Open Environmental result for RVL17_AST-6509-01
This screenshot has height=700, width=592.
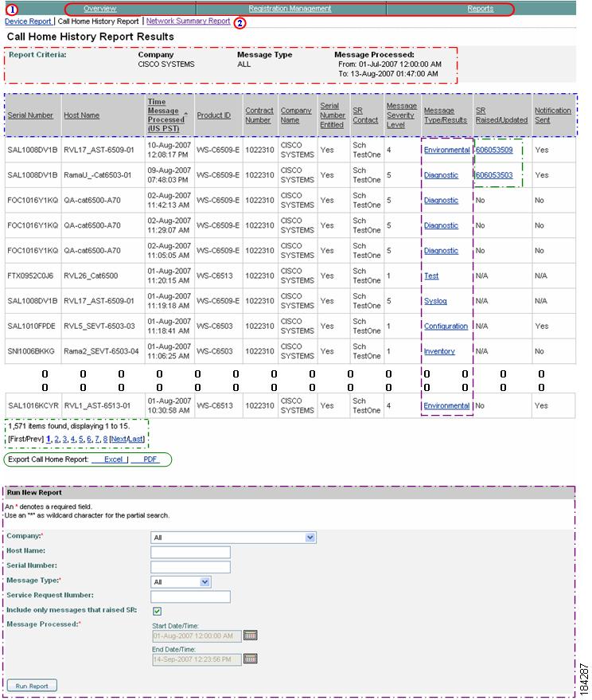(446, 150)
